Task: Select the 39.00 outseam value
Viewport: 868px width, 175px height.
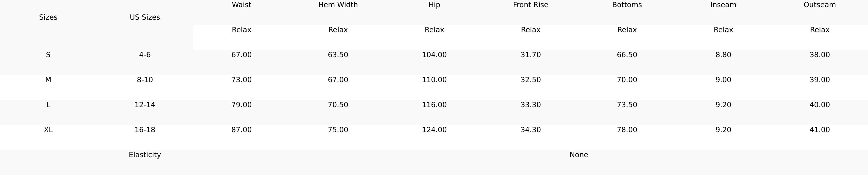Action: (820, 80)
